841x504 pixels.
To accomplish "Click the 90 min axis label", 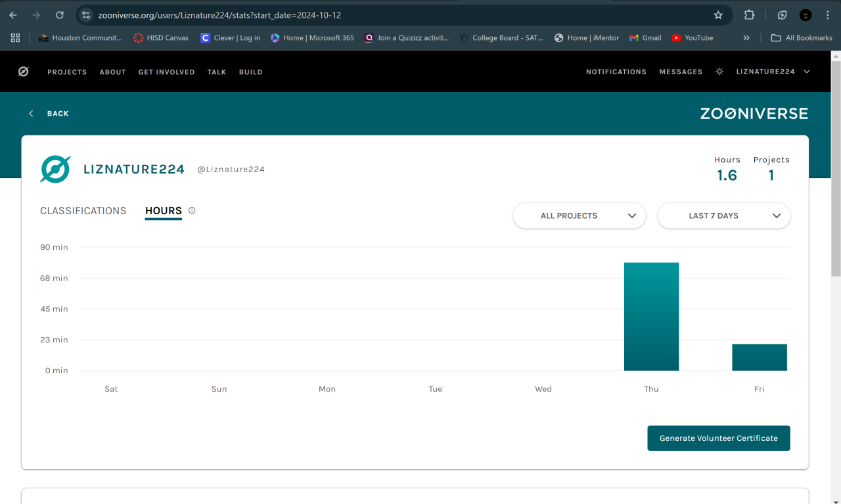I will tap(54, 247).
